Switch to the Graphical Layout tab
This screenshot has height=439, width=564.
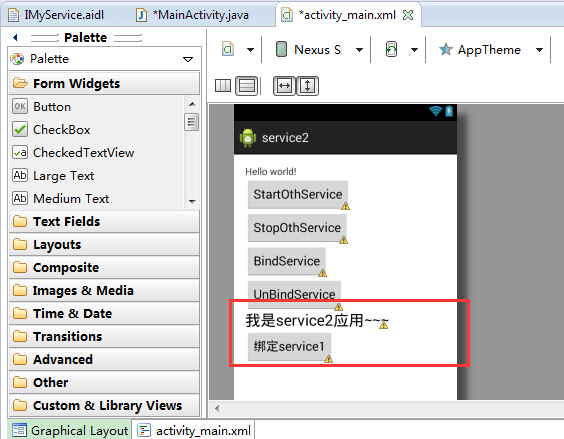click(70, 430)
